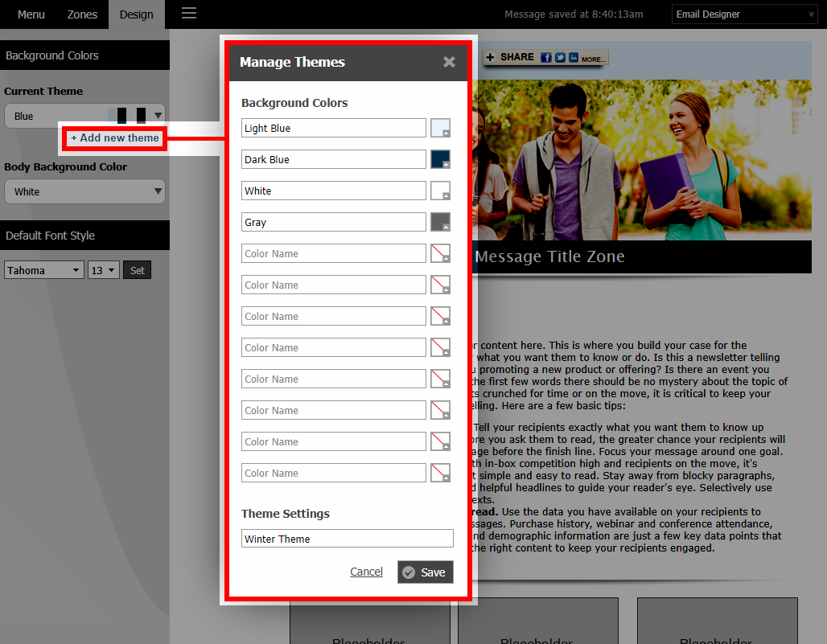The height and width of the screenshot is (644, 827).
Task: Open the Body Background Color dropdown
Action: click(84, 191)
